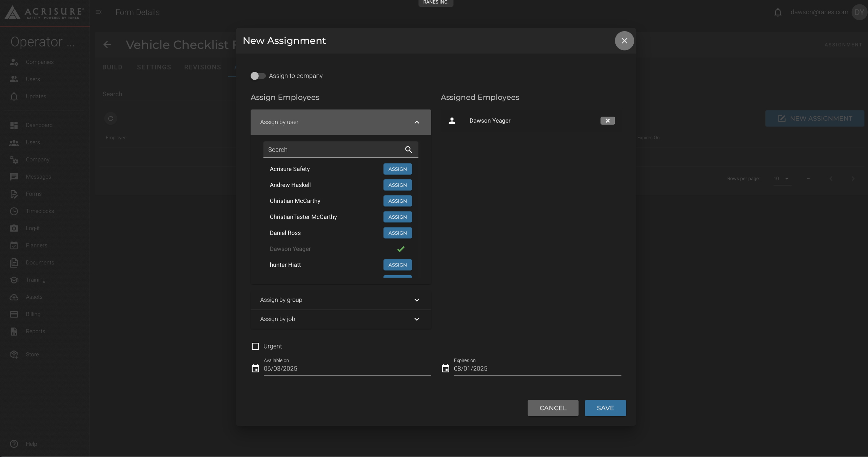Click the Acrisure logo
The image size is (868, 457).
pos(44,13)
